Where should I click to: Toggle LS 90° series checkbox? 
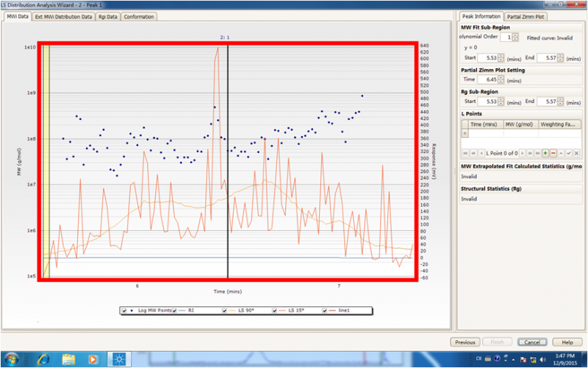tap(224, 311)
